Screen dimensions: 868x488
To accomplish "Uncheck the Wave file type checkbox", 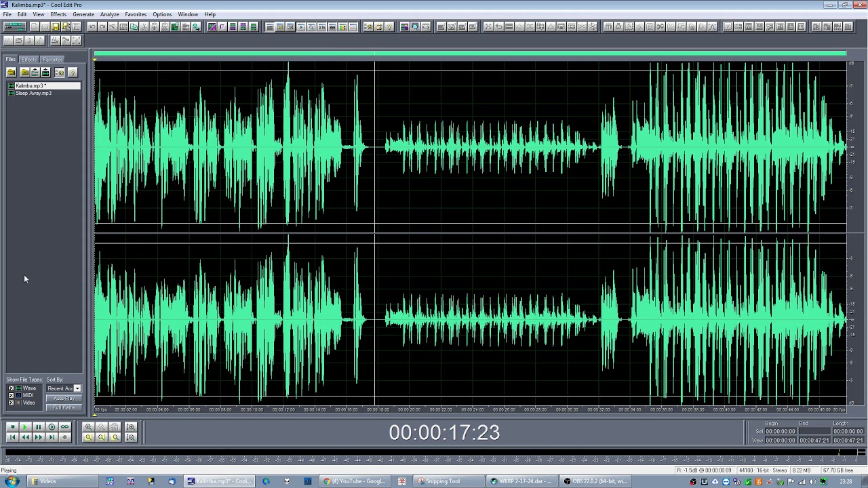I will [11, 388].
